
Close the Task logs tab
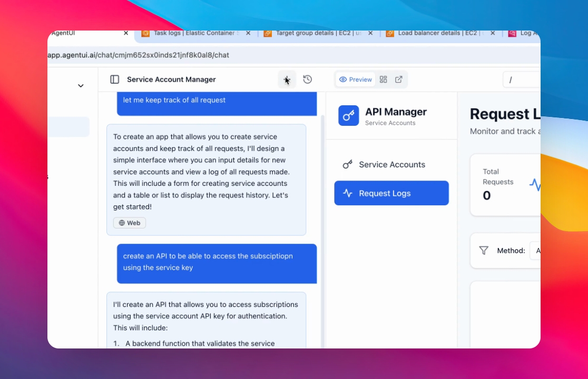point(248,33)
